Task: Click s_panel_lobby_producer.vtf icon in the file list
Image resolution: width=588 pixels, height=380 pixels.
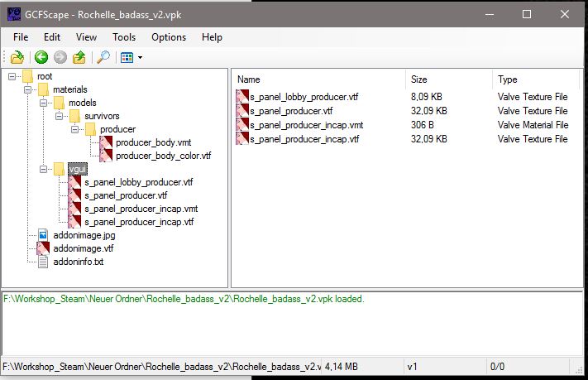Action: (x=242, y=96)
